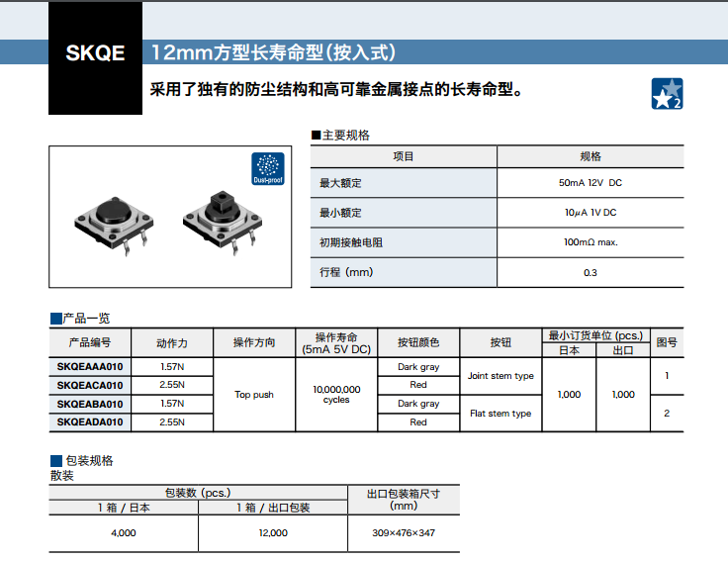Click the 最小订货单位 (pcs.) header
This screenshot has height=561, width=728.
(596, 335)
